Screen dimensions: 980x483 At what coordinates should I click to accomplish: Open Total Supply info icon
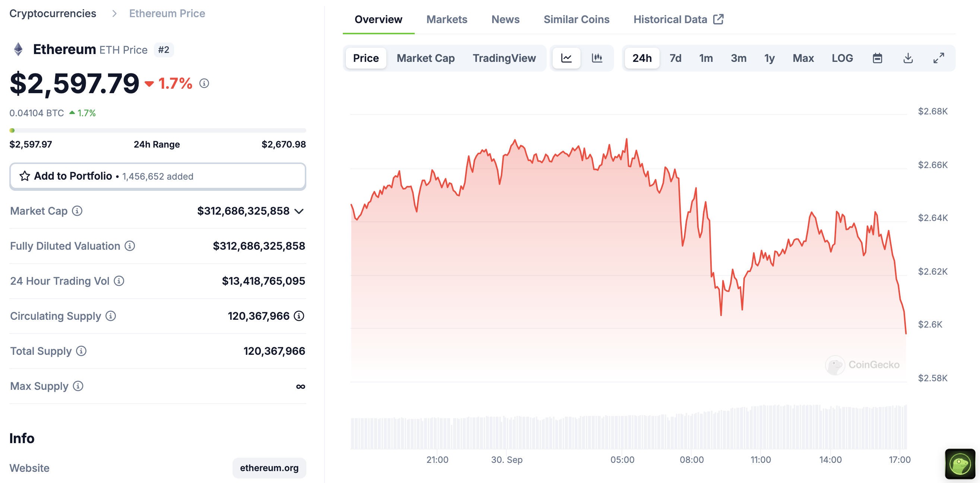[81, 351]
